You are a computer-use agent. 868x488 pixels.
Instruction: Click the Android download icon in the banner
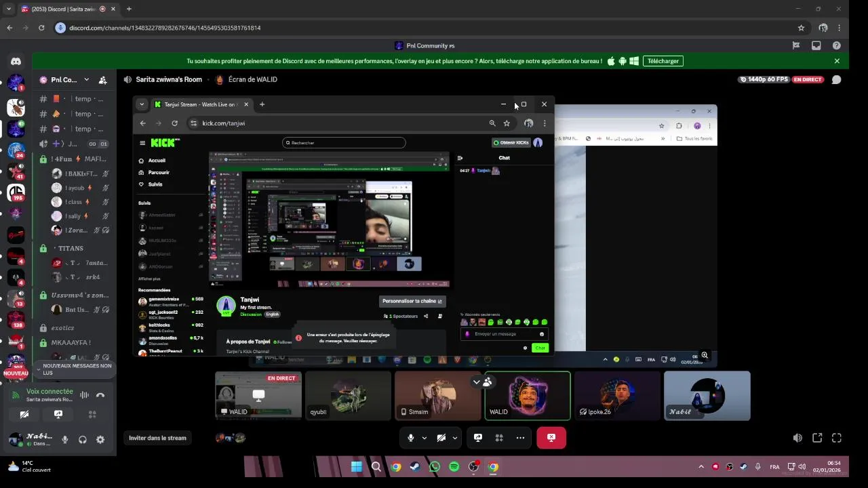pyautogui.click(x=623, y=61)
